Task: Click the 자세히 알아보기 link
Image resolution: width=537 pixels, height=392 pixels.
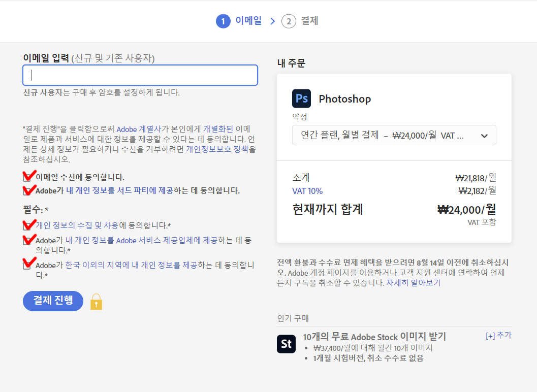Action: pyautogui.click(x=414, y=283)
